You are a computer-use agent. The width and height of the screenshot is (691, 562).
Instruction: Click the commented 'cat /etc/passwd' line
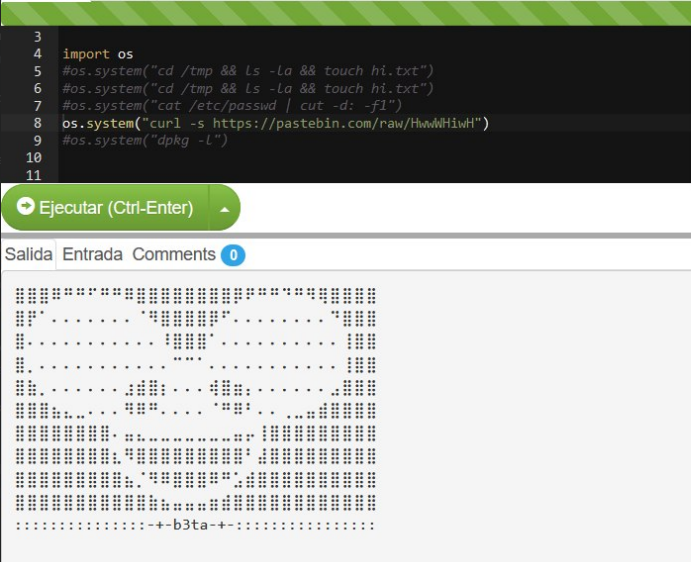(232, 106)
